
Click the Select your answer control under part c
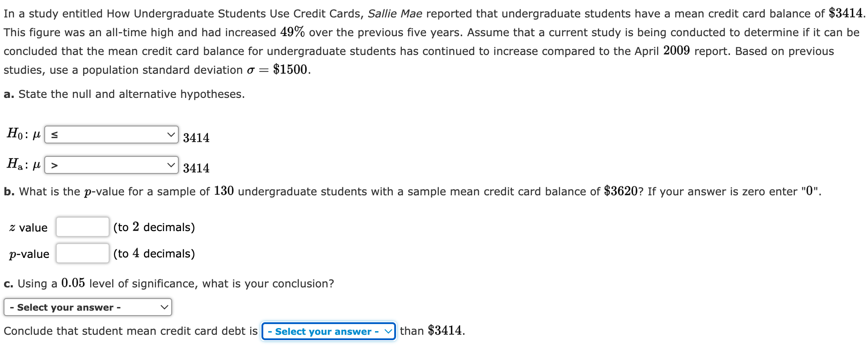[87, 307]
